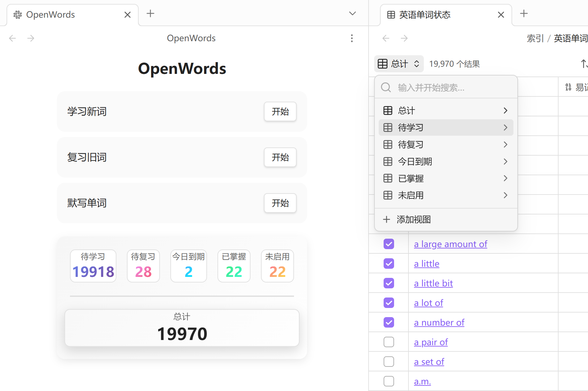Choose 添加视图 to add a view
588x391 pixels.
446,219
